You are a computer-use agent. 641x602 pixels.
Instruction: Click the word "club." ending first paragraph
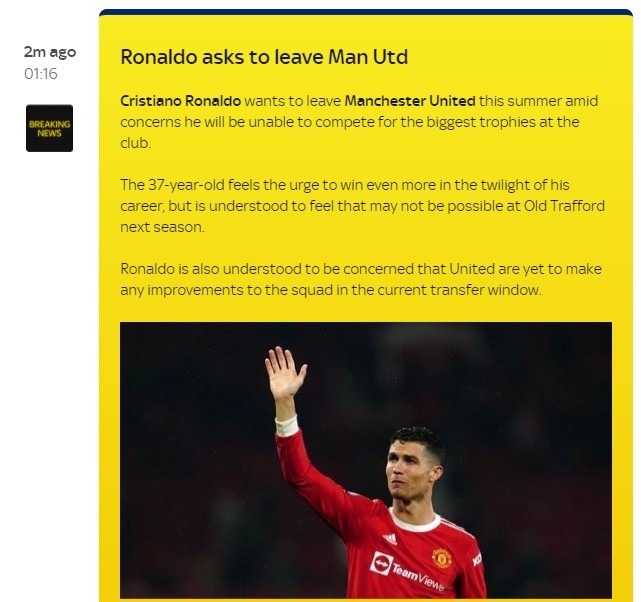(x=136, y=143)
